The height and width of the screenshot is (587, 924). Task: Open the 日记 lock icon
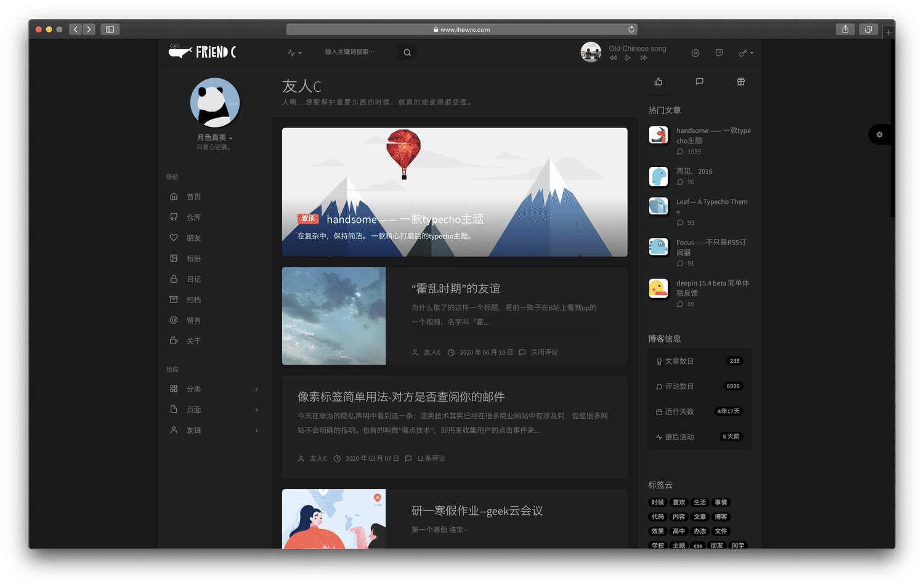[x=174, y=279]
